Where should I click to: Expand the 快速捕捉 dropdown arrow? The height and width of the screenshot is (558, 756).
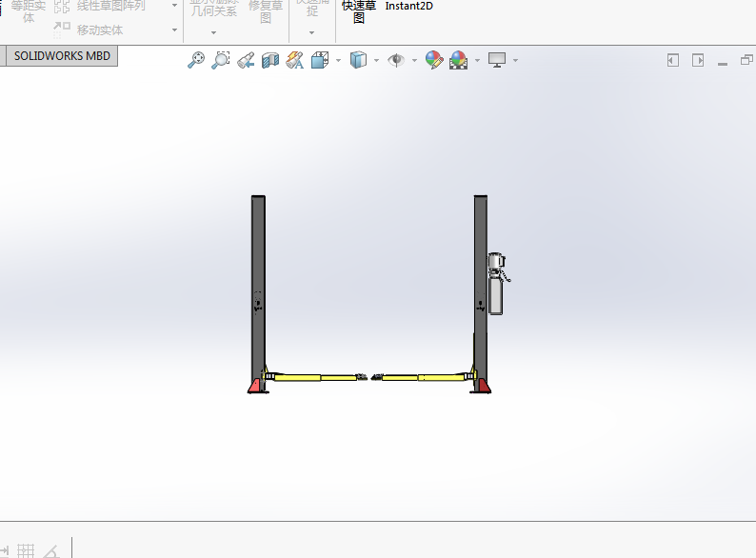pos(311,32)
